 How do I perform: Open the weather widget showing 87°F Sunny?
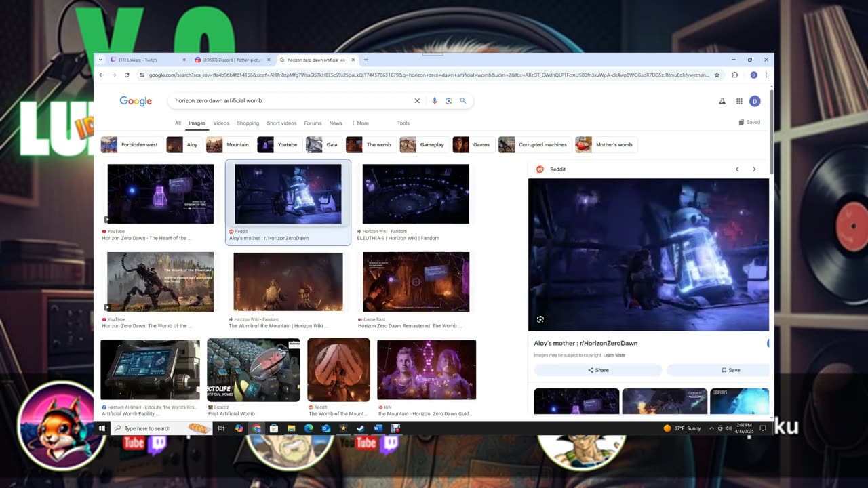[682, 428]
